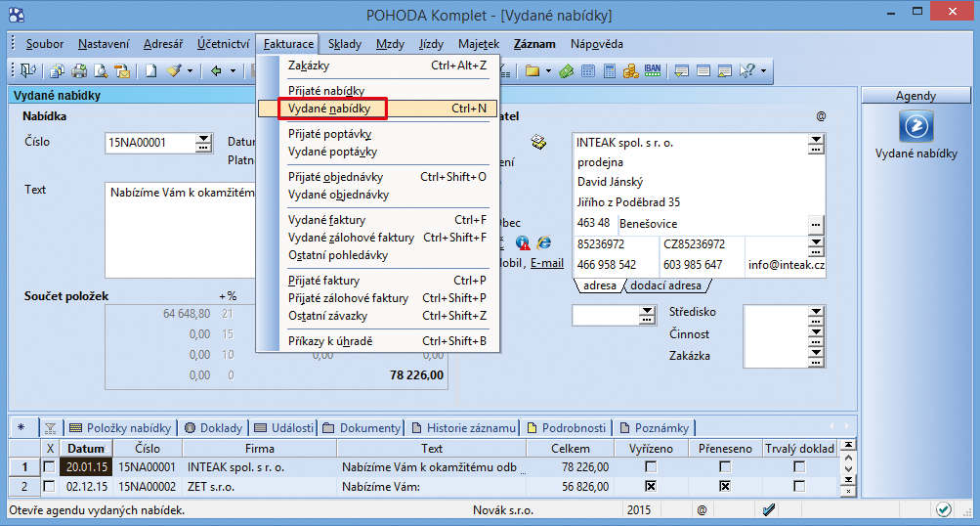Choose Přijaté objednávky menu entry
The width and height of the screenshot is (980, 526).
pos(378,176)
